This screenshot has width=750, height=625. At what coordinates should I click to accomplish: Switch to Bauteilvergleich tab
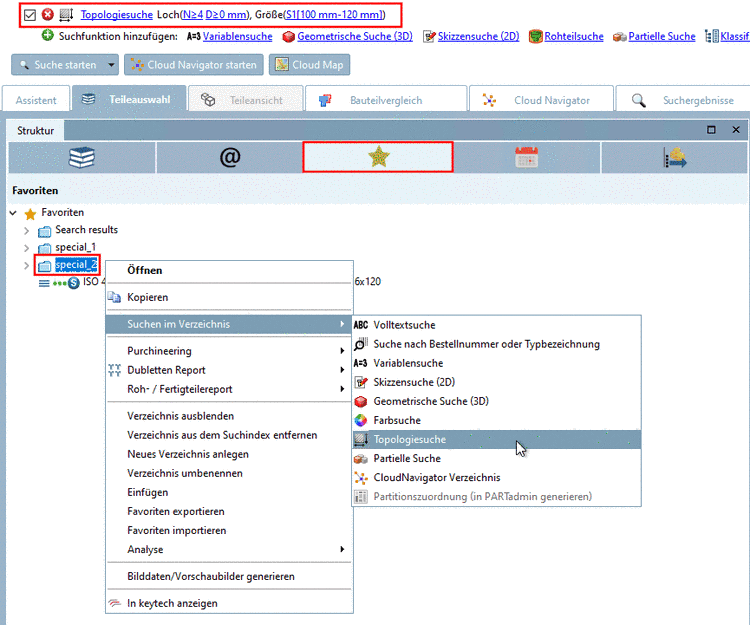386,100
